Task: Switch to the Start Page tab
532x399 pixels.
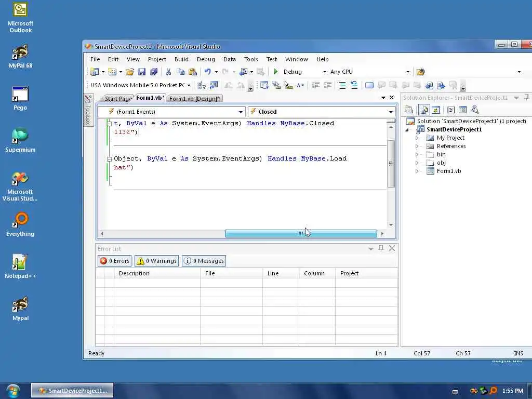Action: coord(117,98)
